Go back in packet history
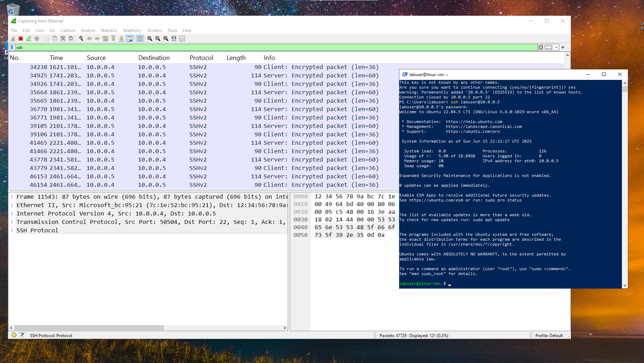The image size is (644, 363). point(89,39)
